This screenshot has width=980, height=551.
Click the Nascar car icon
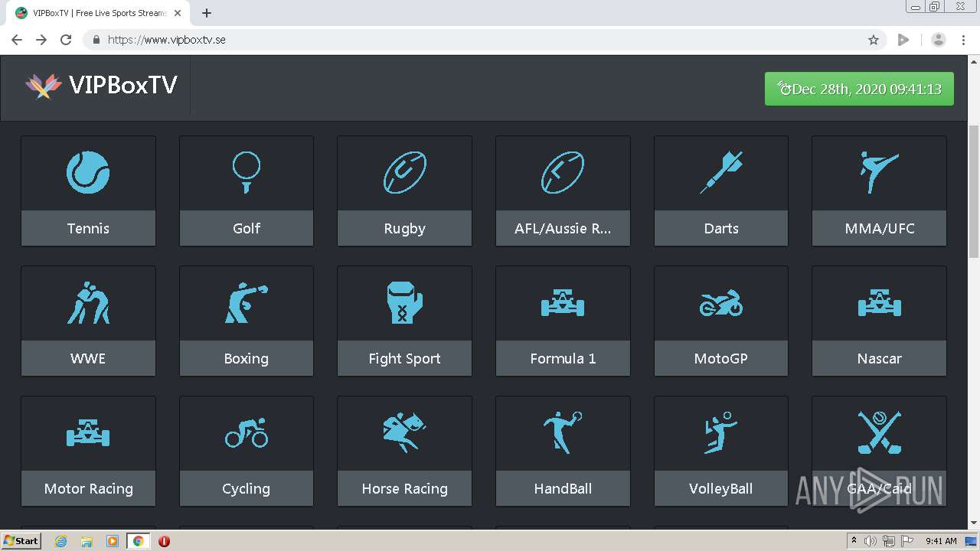pos(879,303)
